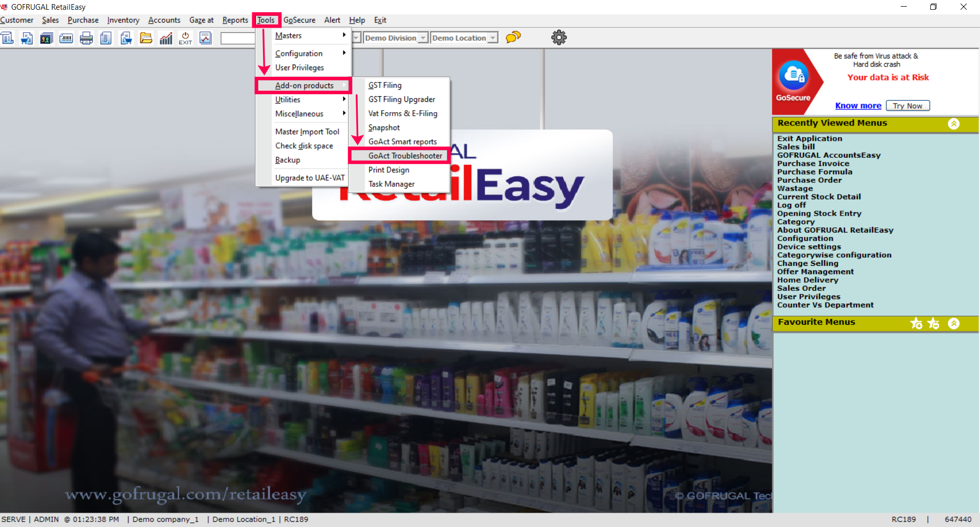Click the document-with-cart icon beside the folder
980x527 pixels.
tap(126, 38)
